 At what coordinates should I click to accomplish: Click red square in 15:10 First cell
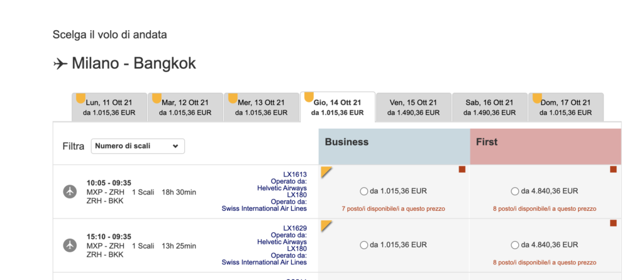(613, 223)
